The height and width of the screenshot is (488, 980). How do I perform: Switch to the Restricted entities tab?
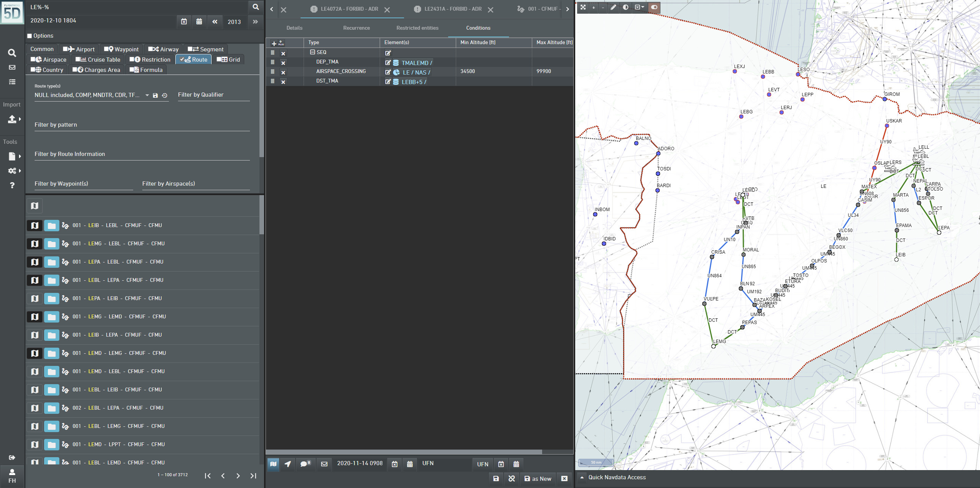click(417, 28)
